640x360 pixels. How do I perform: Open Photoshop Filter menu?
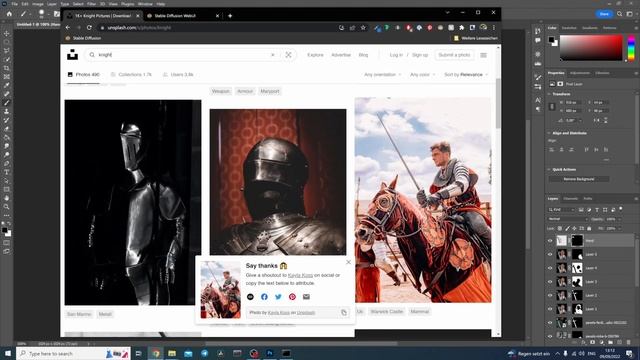(91, 4)
